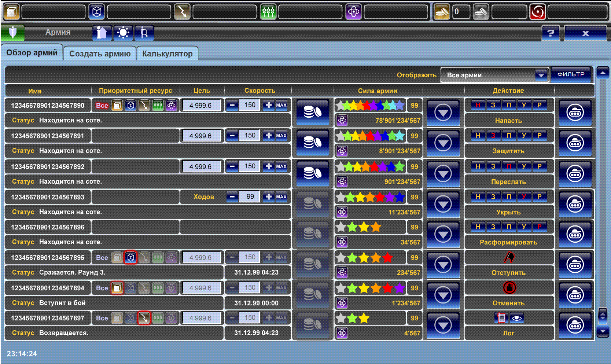Expand army 12345678901234567893 details arrow
Viewport: 611px width, 364px height.
click(x=443, y=204)
